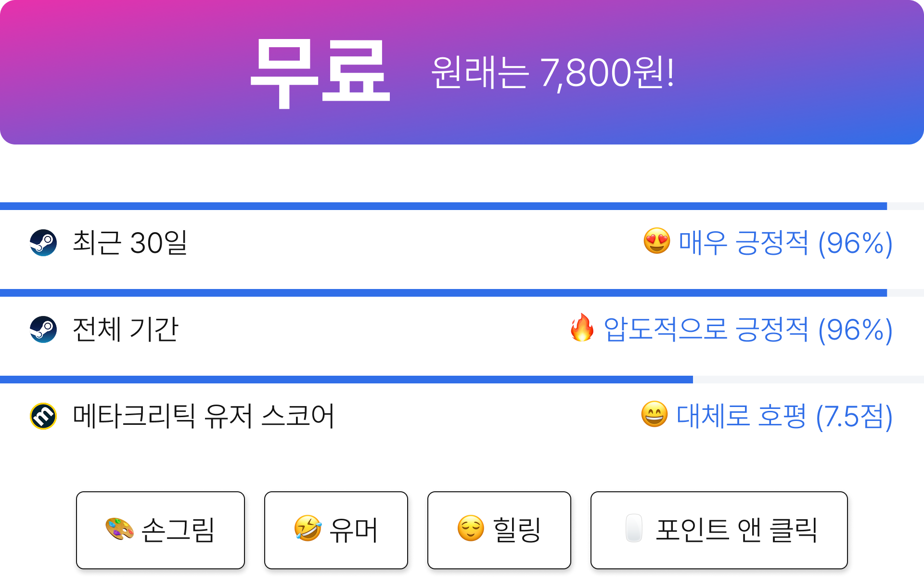Screen dimensions: 924x578
Task: Click the Steam icon beside 전체 기간
Action: (x=43, y=329)
